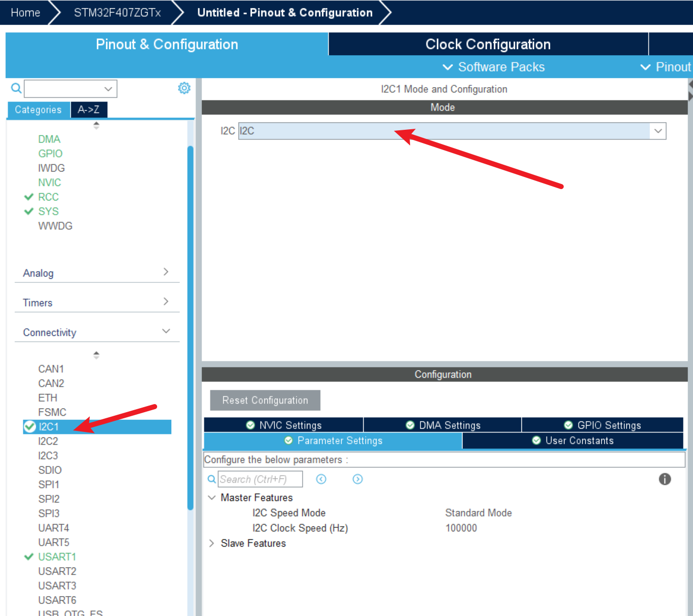This screenshot has height=616, width=693.
Task: Select I2C3 peripheral
Action: pyautogui.click(x=48, y=455)
